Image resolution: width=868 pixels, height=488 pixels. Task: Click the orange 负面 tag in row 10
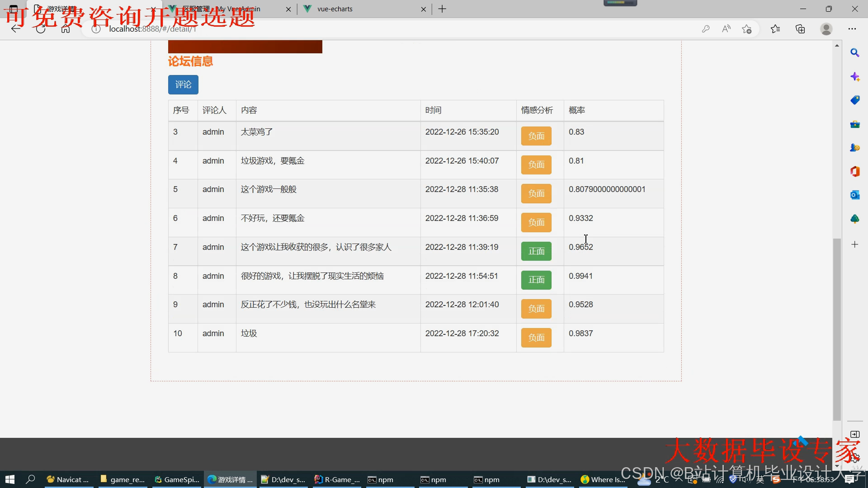536,338
